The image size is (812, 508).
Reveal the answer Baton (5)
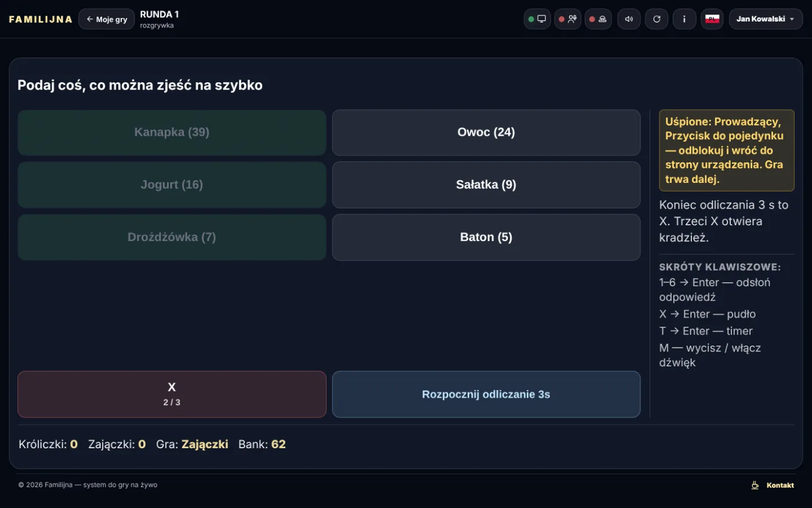[486, 237]
